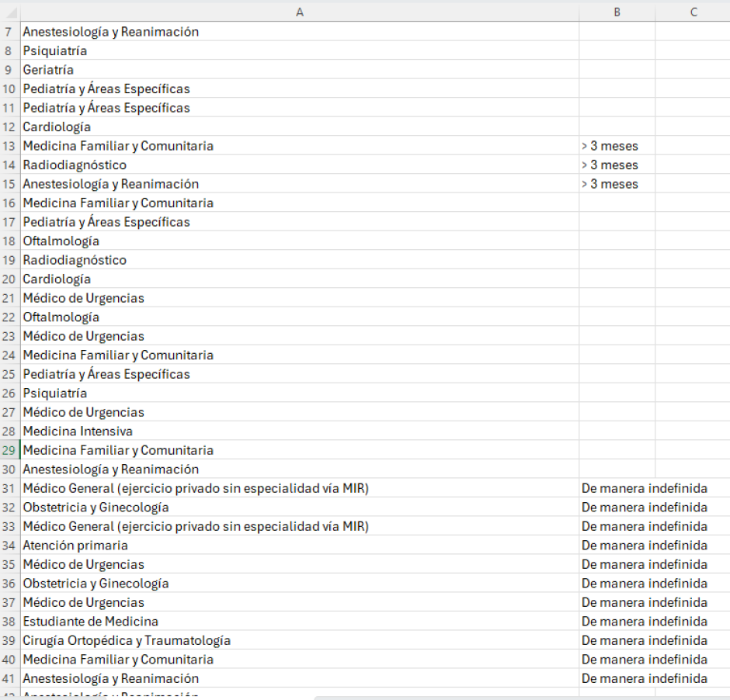This screenshot has height=700, width=730.
Task: Click Médico General cell in row 33
Action: [299, 526]
